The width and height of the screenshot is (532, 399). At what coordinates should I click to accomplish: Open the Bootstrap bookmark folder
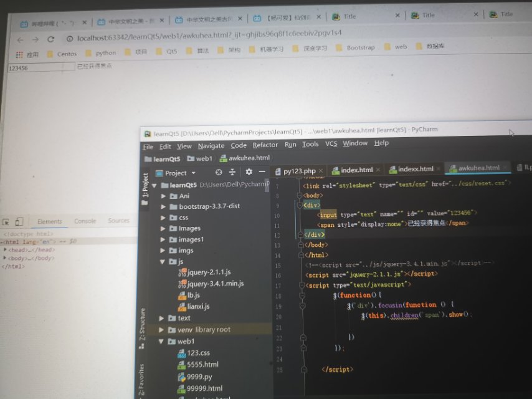coord(355,47)
